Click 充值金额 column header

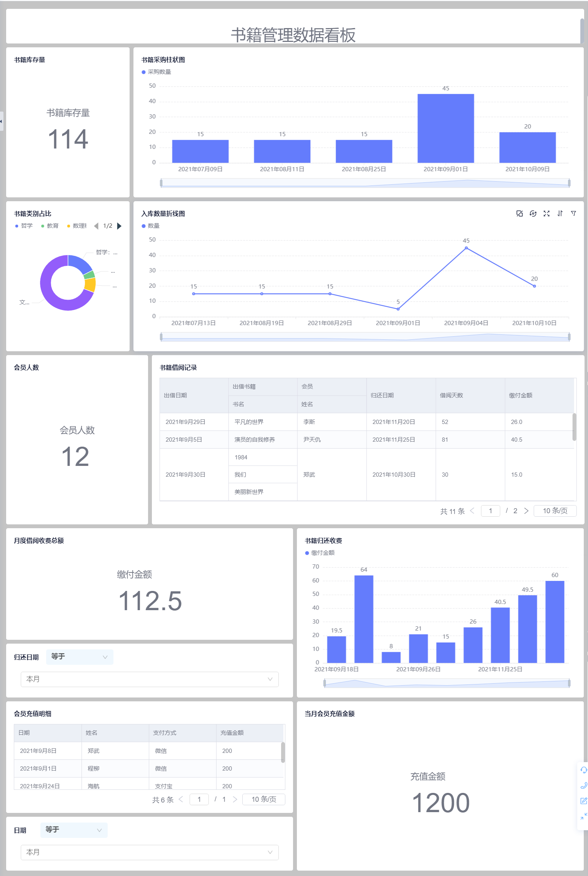(250, 733)
